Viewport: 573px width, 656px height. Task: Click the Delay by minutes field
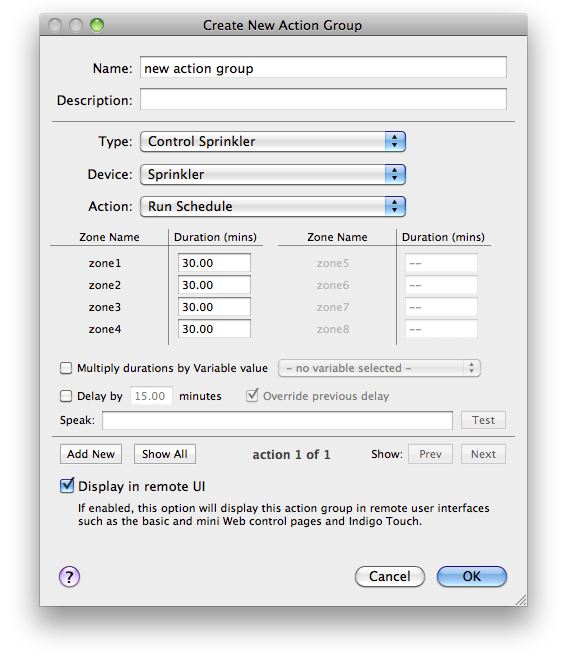tap(151, 396)
